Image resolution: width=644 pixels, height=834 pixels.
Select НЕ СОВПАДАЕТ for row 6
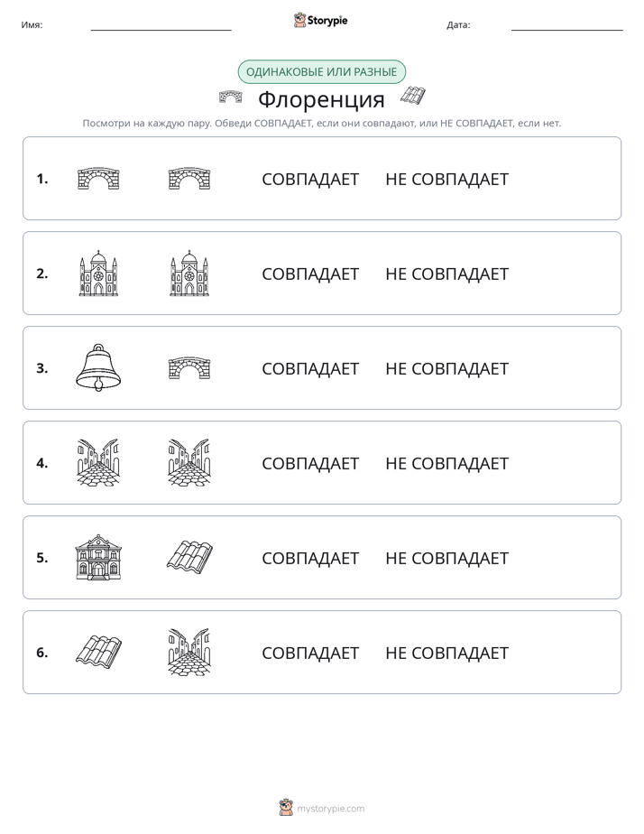coord(446,653)
